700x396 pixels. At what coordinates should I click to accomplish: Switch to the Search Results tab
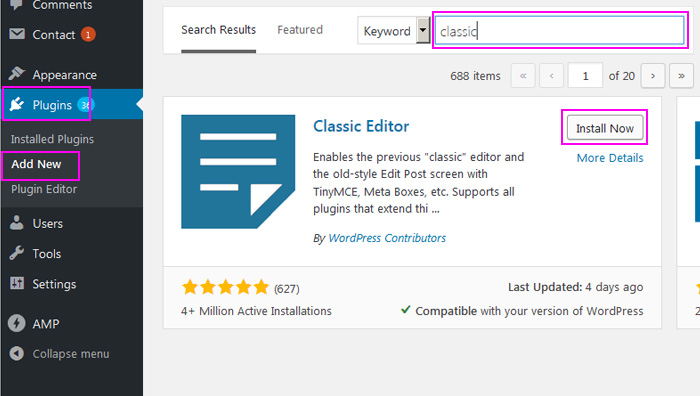[x=218, y=30]
